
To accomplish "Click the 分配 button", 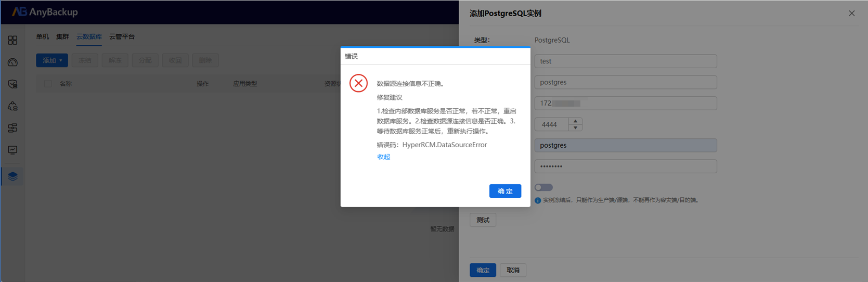I will [x=145, y=60].
